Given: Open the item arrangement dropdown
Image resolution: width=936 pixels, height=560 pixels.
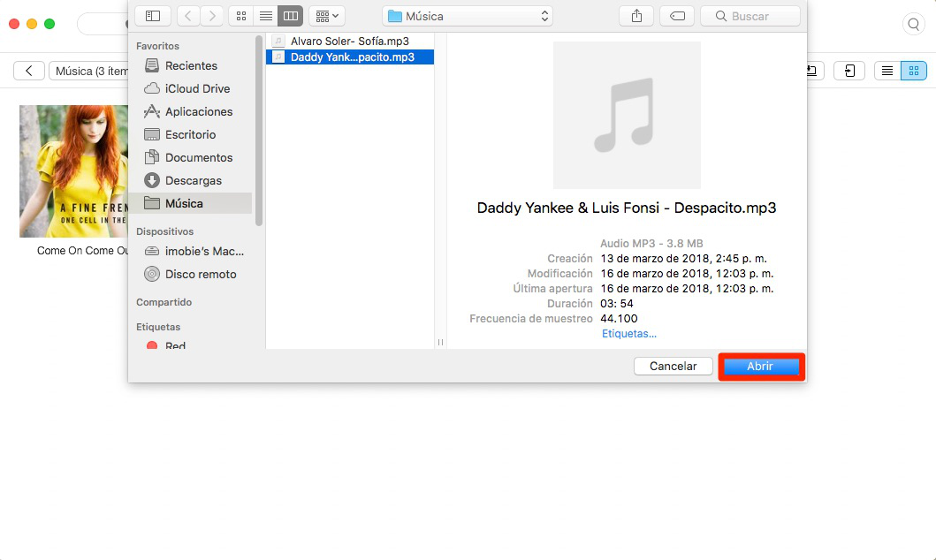Looking at the screenshot, I should 326,16.
